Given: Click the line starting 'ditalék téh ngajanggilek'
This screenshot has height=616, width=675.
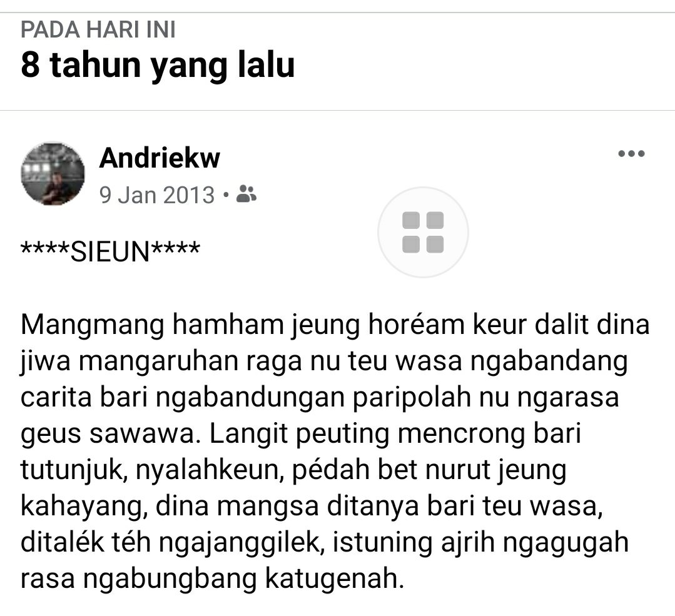Looking at the screenshot, I should tap(325, 542).
